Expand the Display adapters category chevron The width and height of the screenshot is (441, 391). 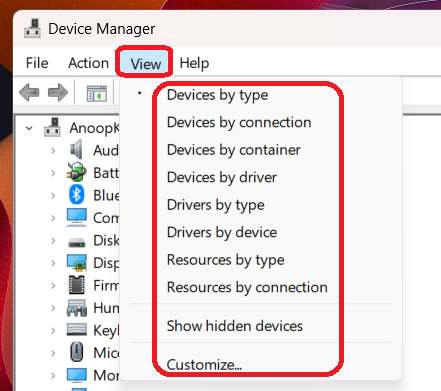(53, 263)
